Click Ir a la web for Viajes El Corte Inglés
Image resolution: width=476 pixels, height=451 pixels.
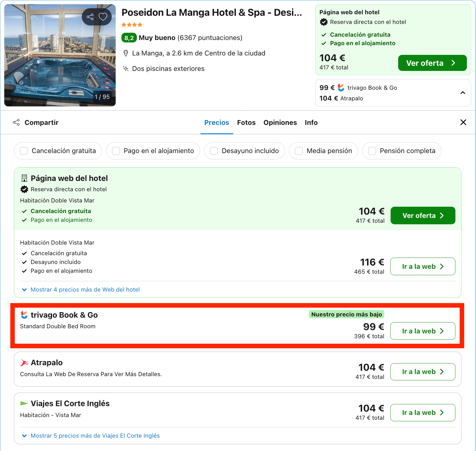[x=423, y=413]
